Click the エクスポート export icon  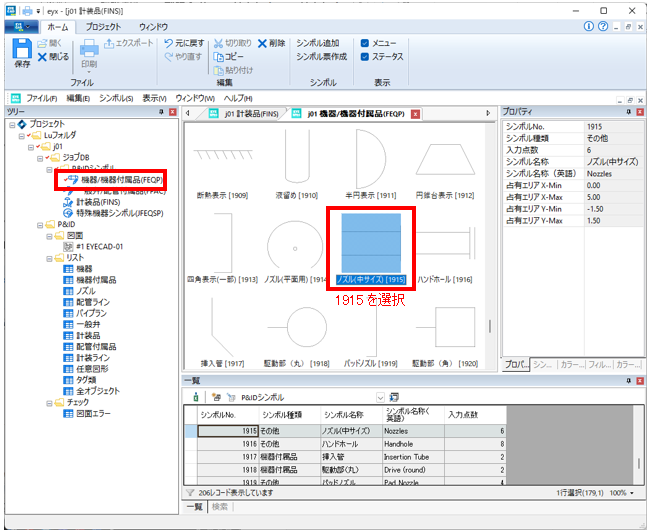point(128,43)
